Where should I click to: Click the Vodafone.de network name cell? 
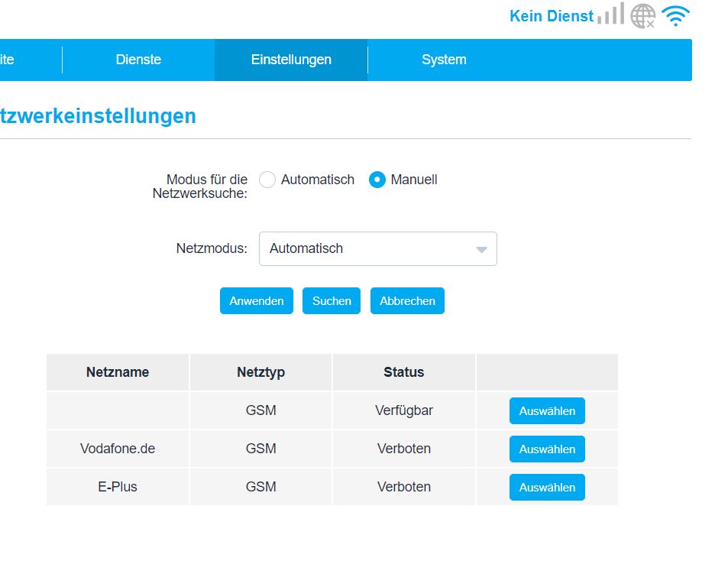[x=118, y=449]
